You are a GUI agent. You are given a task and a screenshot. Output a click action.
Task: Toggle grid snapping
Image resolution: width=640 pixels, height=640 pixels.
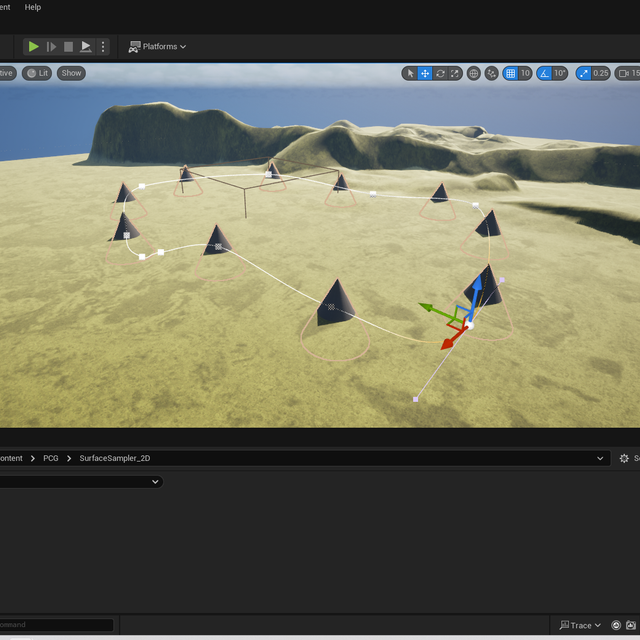510,73
